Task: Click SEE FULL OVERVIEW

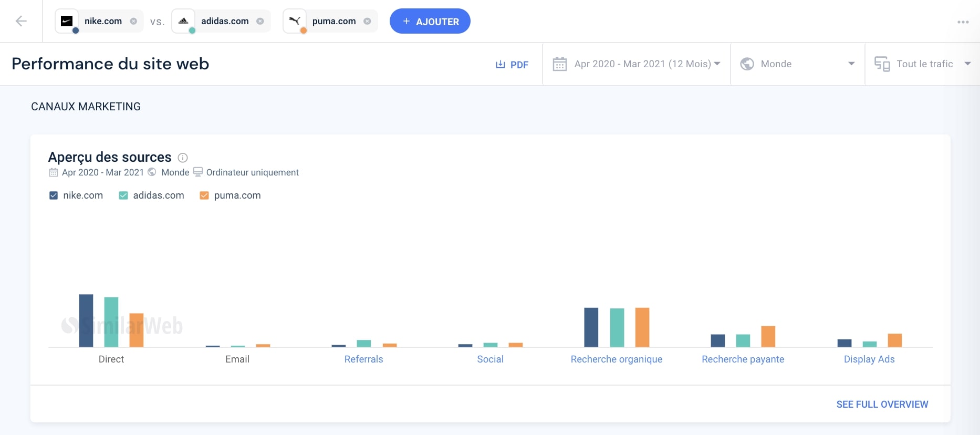Action: click(882, 405)
